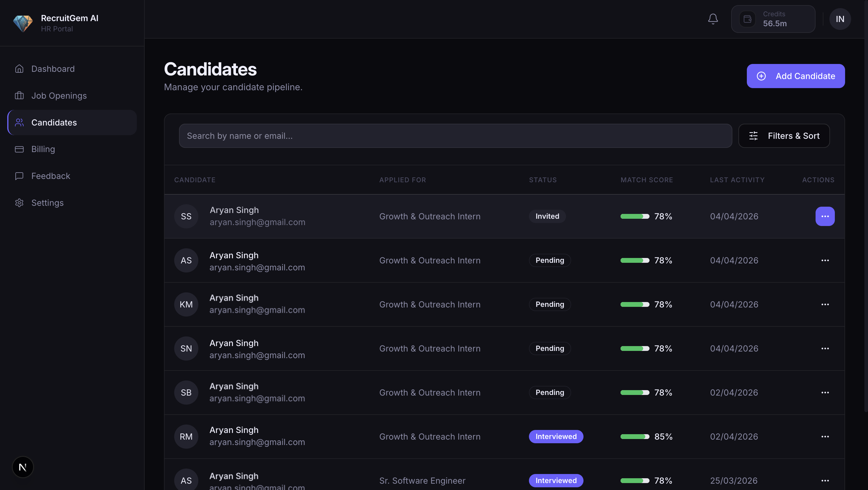Click the Next.js N badge icon
This screenshot has height=490, width=868.
point(23,467)
